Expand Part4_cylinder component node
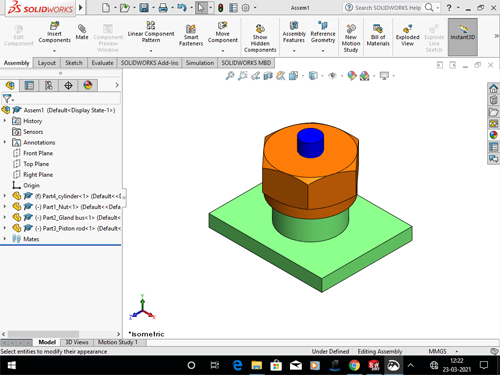This screenshot has width=500, height=375. click(x=5, y=196)
